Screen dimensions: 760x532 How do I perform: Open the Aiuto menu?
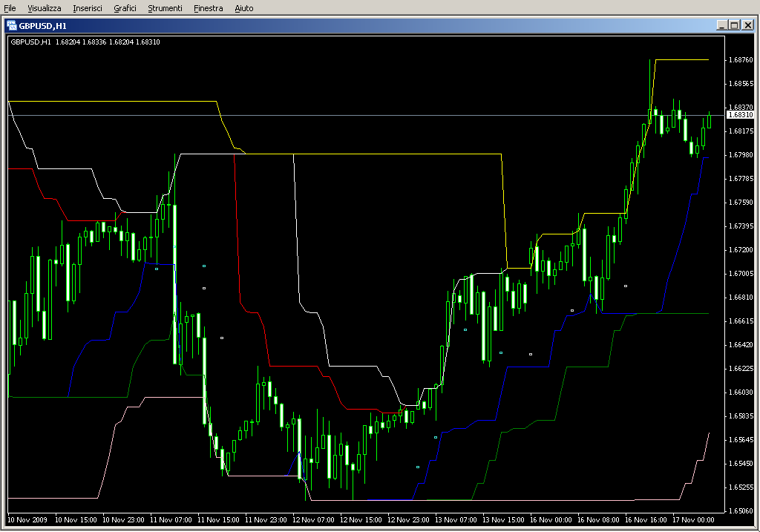[243, 8]
